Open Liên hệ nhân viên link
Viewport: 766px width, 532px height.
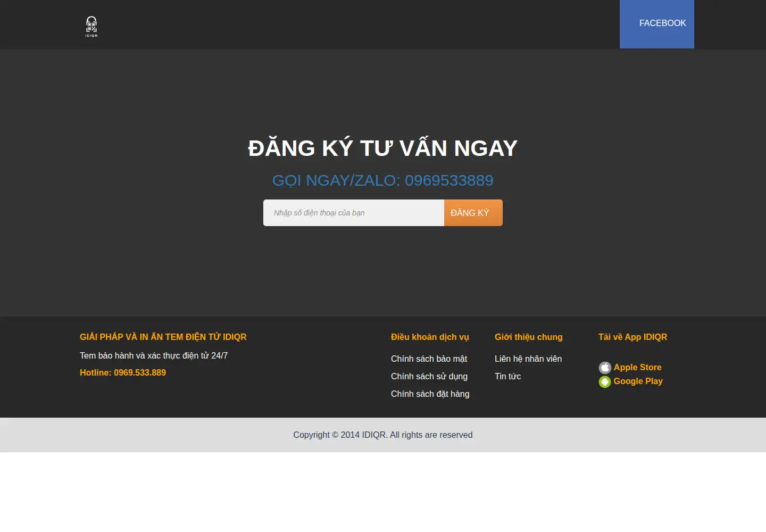528,359
